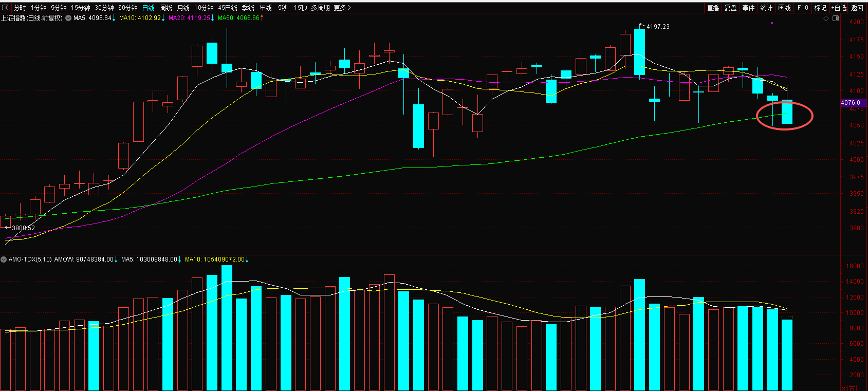Click +自选 to add to watchlist
Image resolution: width=868 pixels, height=391 pixels.
[x=839, y=8]
